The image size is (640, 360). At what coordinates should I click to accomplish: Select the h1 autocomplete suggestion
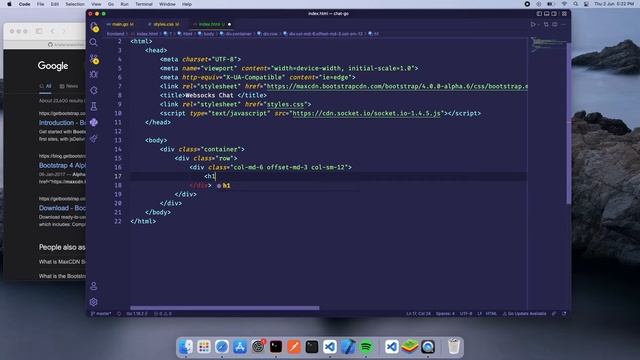[x=288, y=186]
